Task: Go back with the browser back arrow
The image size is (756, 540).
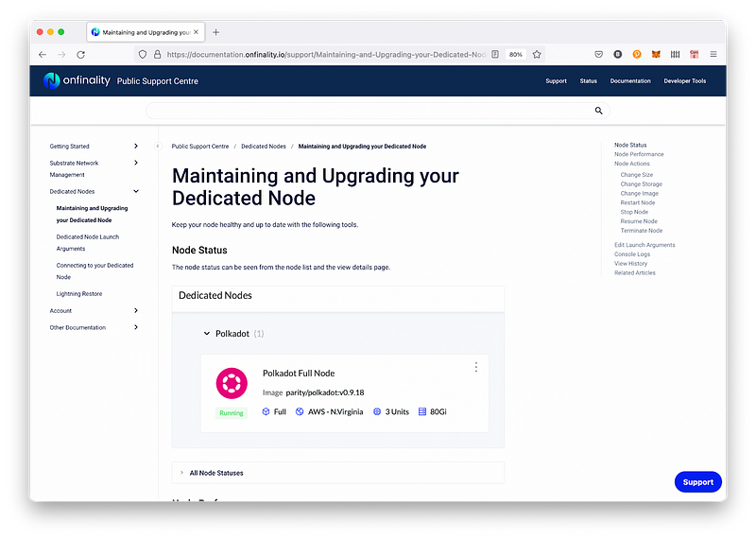Action: (x=43, y=55)
